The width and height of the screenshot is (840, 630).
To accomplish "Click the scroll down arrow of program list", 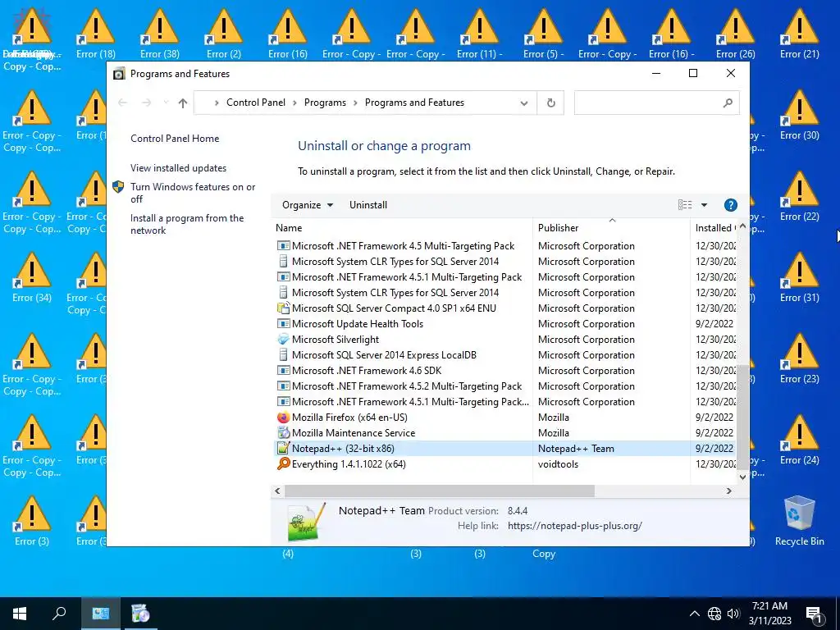I will (742, 477).
